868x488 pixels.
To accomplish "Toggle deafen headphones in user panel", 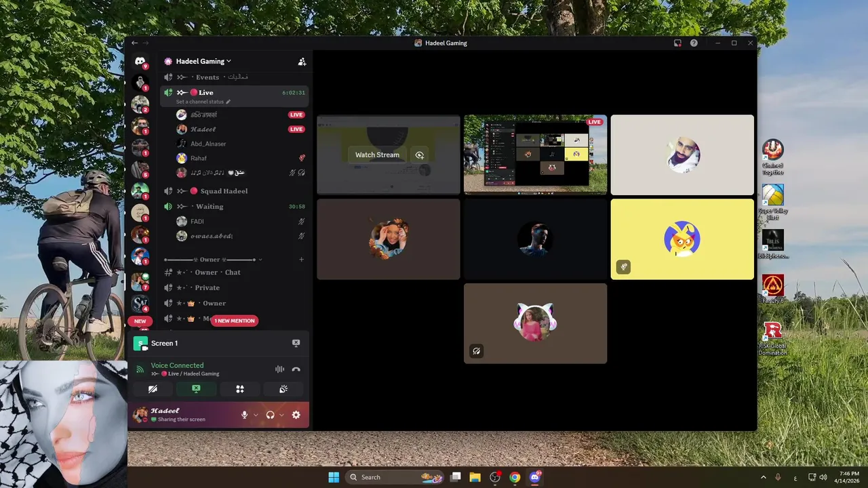I will point(270,415).
